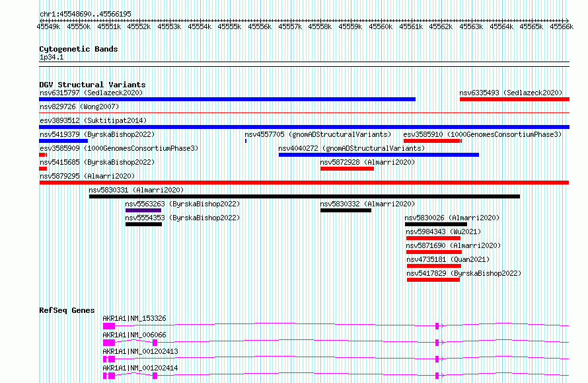Click the AKR1A1|NM_153326 transcript label
Viewport: 588px width, 383px height.
click(134, 318)
